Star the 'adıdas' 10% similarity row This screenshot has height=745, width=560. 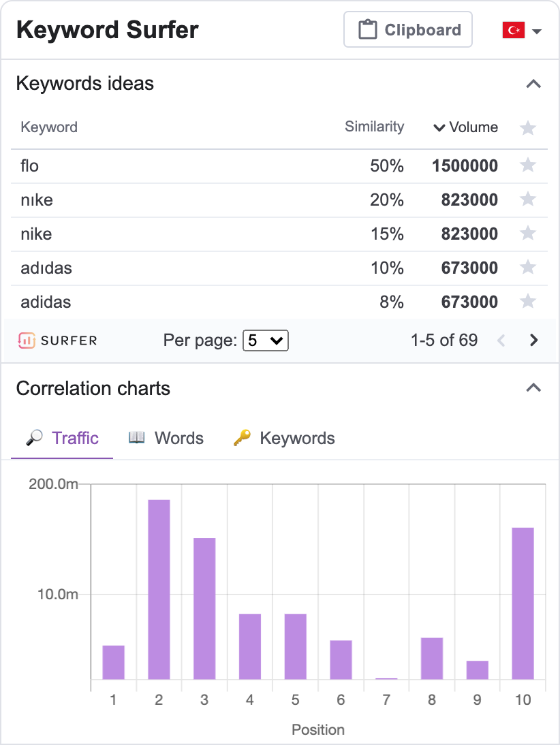click(x=528, y=268)
